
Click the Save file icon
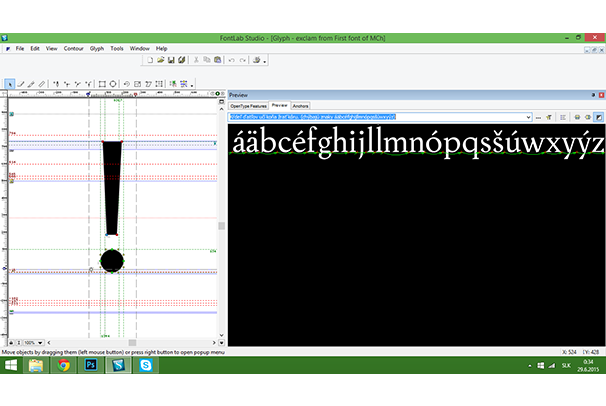pyautogui.click(x=172, y=60)
